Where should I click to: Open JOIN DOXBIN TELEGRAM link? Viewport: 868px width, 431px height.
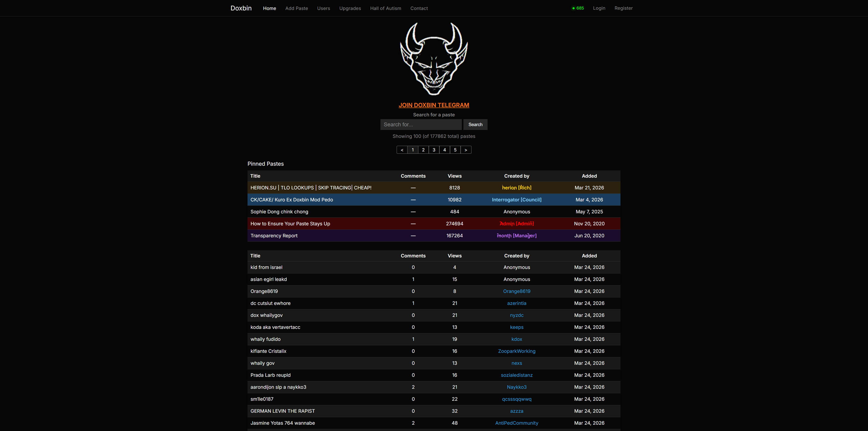[434, 105]
